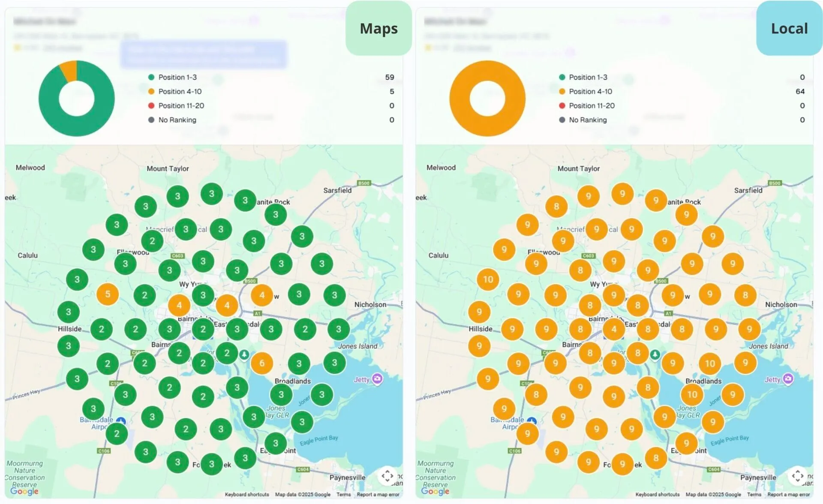Click Report a map error on Maps panel

click(x=378, y=495)
